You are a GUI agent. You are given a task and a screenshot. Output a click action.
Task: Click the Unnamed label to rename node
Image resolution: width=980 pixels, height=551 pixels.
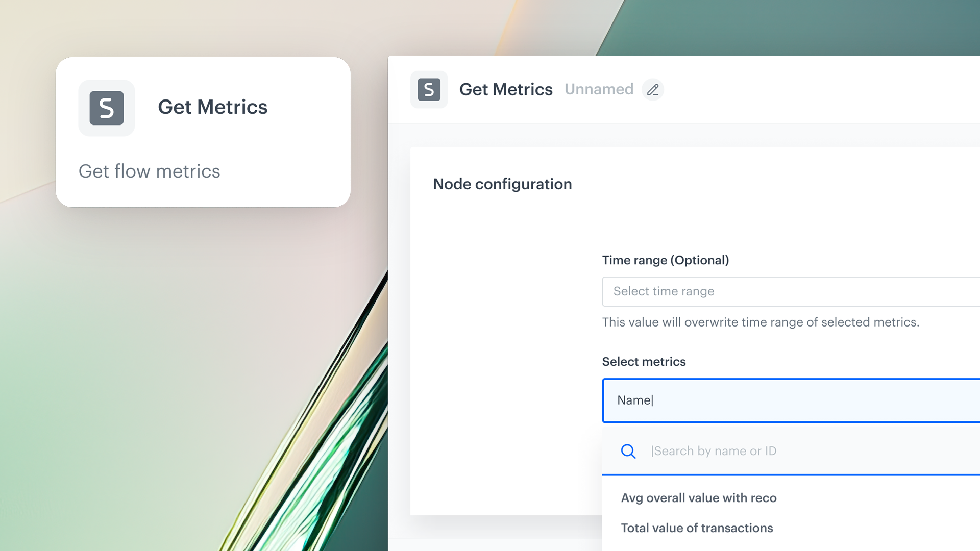(599, 89)
